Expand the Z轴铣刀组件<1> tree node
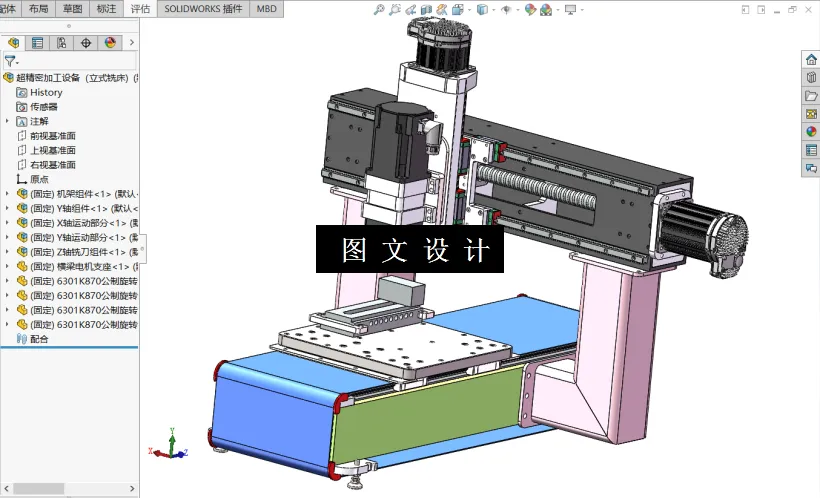The height and width of the screenshot is (498, 820). [7, 252]
